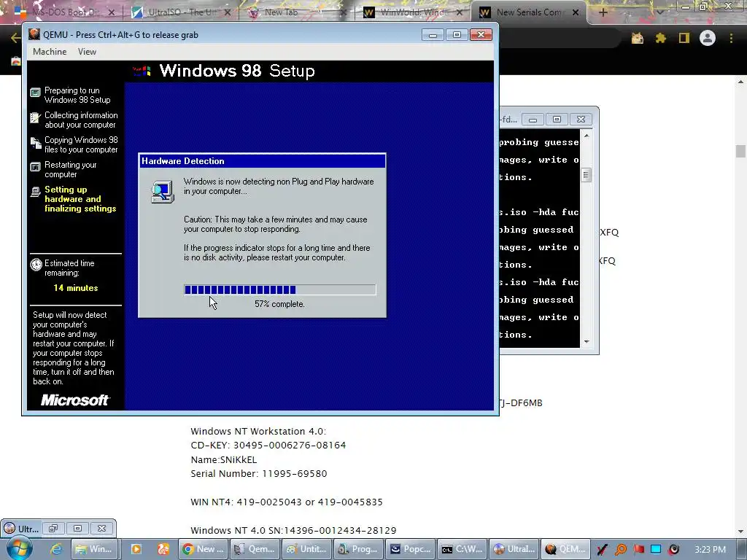Switch to the Program taskbar button

coord(359,549)
